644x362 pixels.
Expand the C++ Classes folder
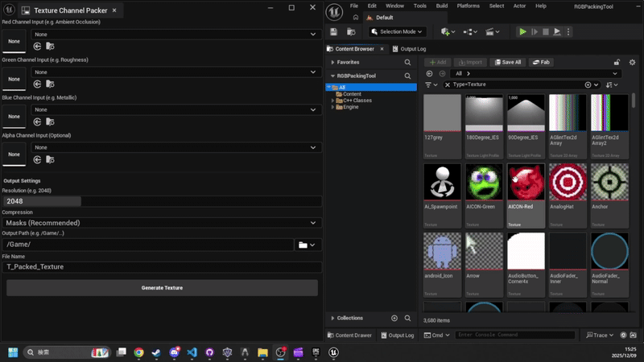coord(332,101)
